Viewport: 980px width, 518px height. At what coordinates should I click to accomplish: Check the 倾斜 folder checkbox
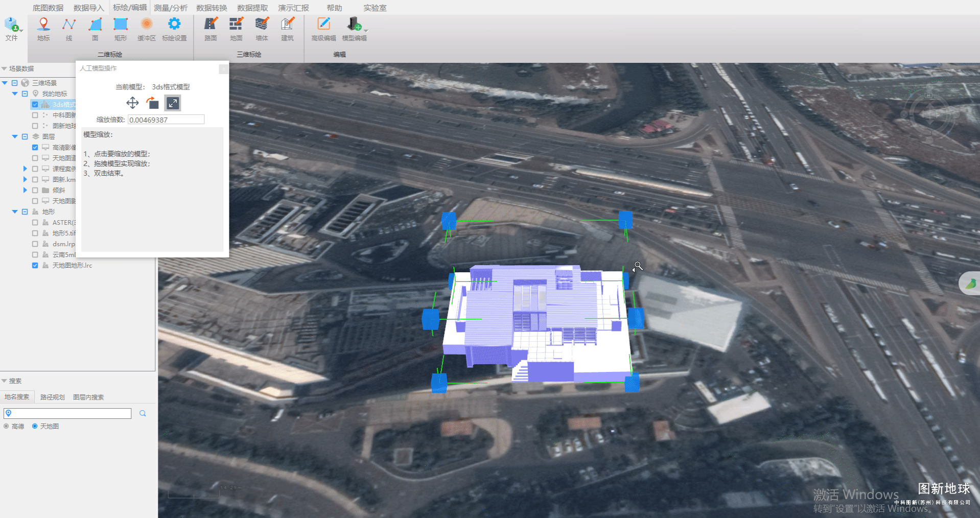pos(35,190)
